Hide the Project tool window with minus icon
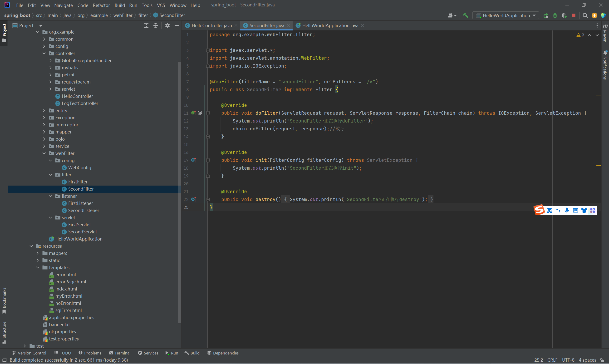 177,25
